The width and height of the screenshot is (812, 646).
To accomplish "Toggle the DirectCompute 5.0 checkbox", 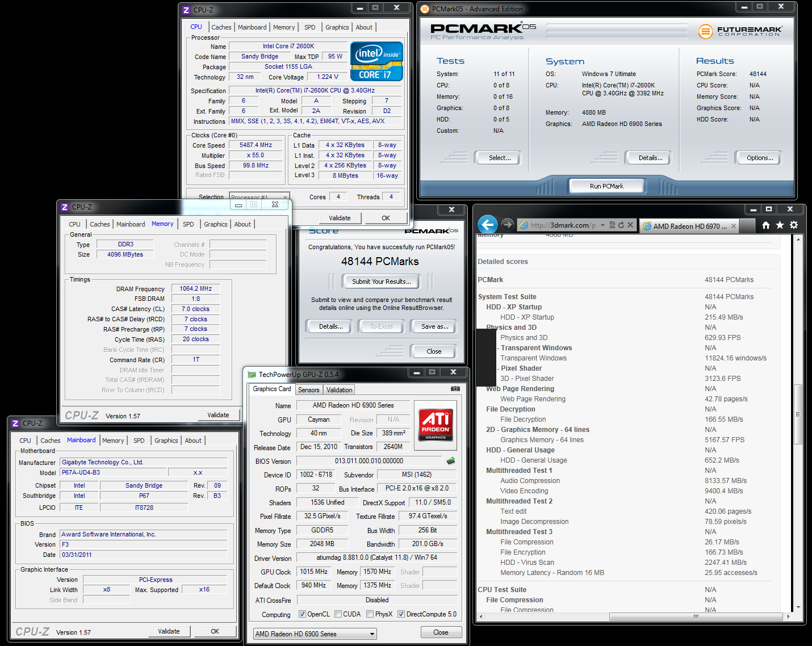I will click(401, 614).
